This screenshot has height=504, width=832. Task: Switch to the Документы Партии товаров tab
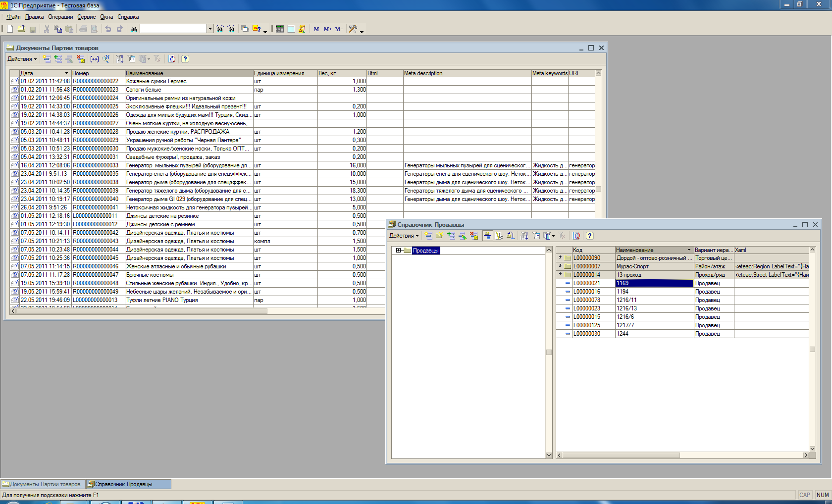click(x=42, y=484)
